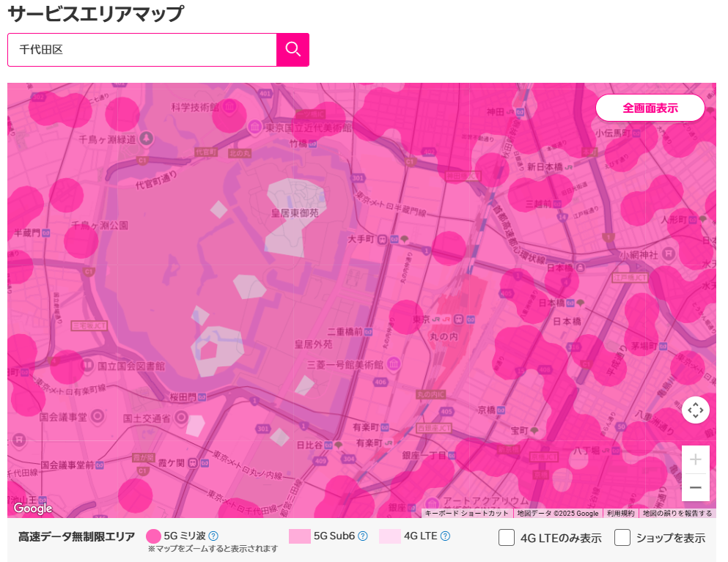Click the 5G ミリ波 legend color circle
This screenshot has width=728, height=562.
(x=153, y=536)
